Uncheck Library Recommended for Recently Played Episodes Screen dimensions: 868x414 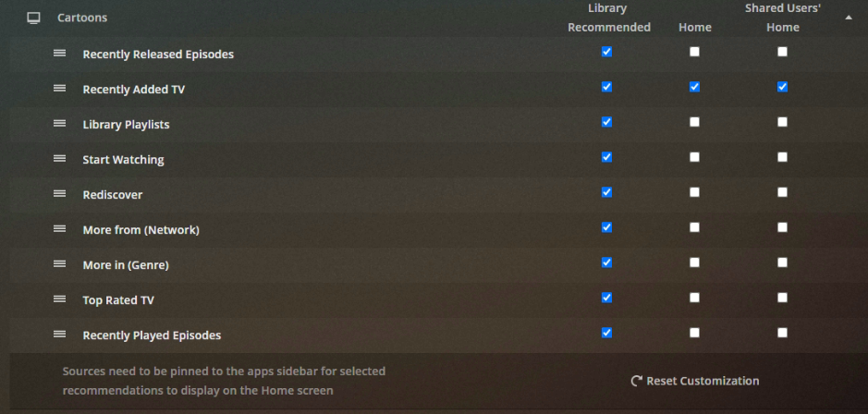coord(606,333)
